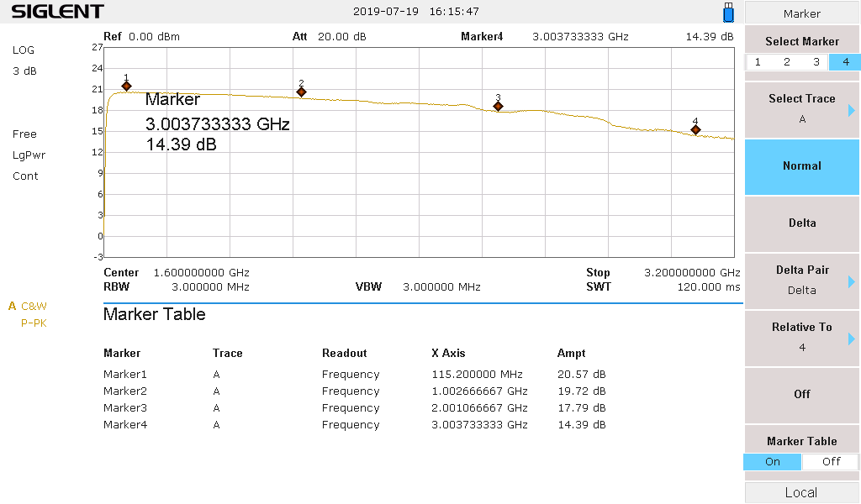The image size is (861, 504).
Task: Click the Att 20.00 dB value
Action: coord(341,37)
